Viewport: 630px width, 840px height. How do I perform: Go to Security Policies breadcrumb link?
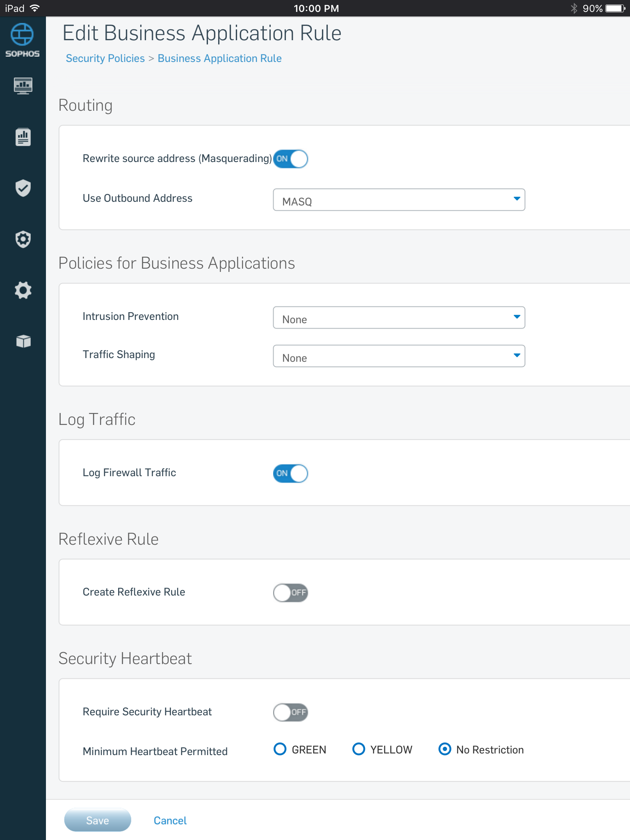tap(105, 58)
